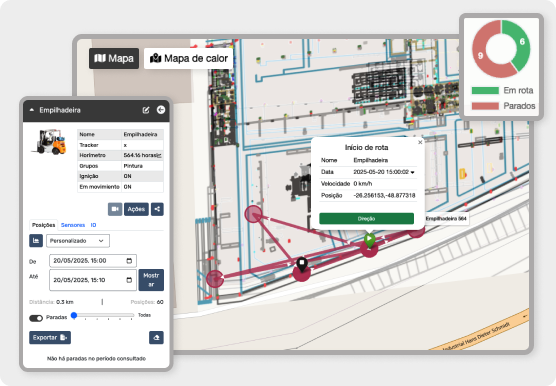Switch to the Posições tab
556x386 pixels.
(x=43, y=225)
